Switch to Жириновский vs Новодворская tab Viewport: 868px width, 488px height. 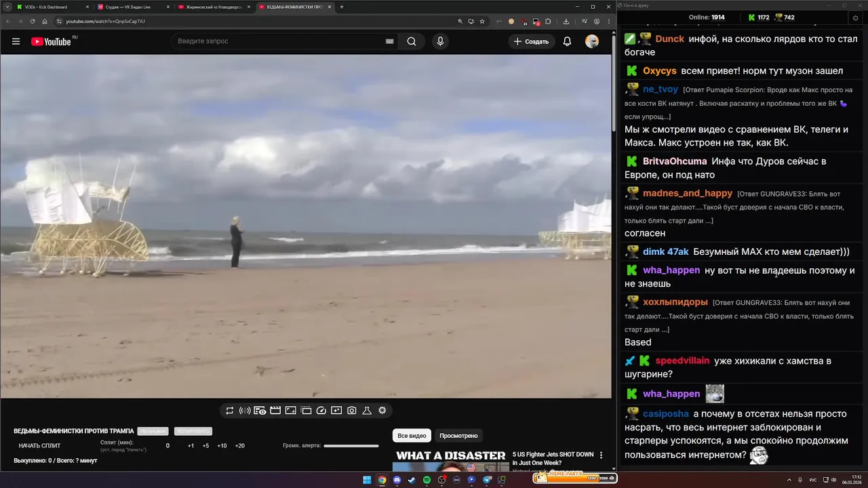214,7
